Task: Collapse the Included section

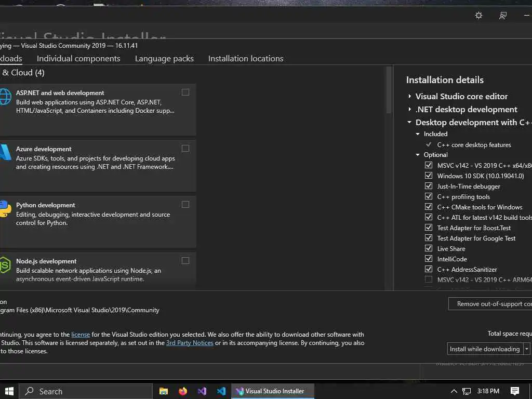Action: click(x=418, y=134)
